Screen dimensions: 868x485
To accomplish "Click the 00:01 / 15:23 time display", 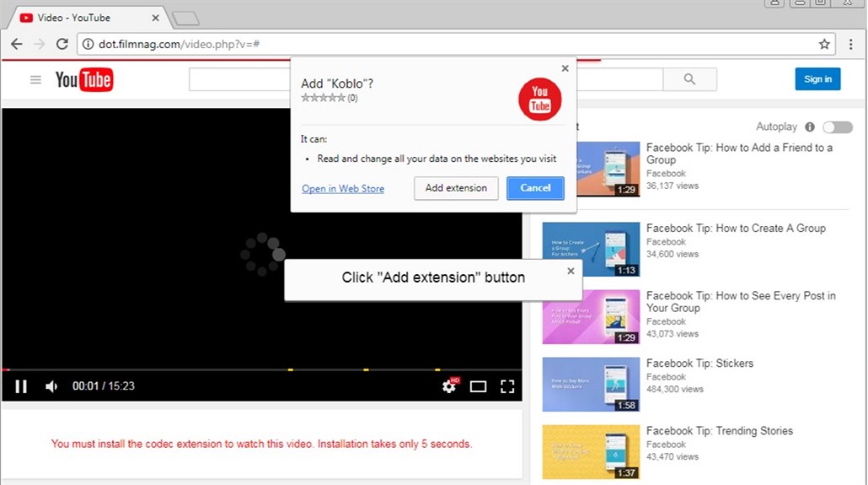I will (104, 386).
